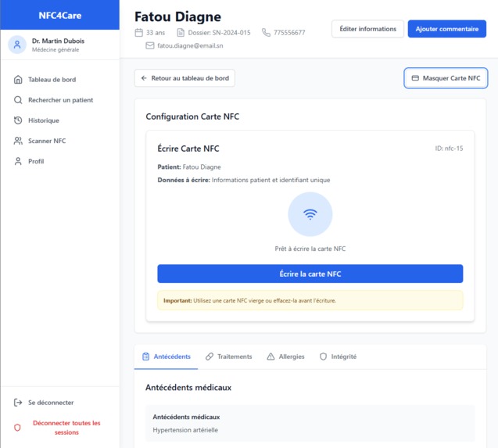Click the ID: nfc-15 label
498x448 pixels.
pyautogui.click(x=449, y=149)
